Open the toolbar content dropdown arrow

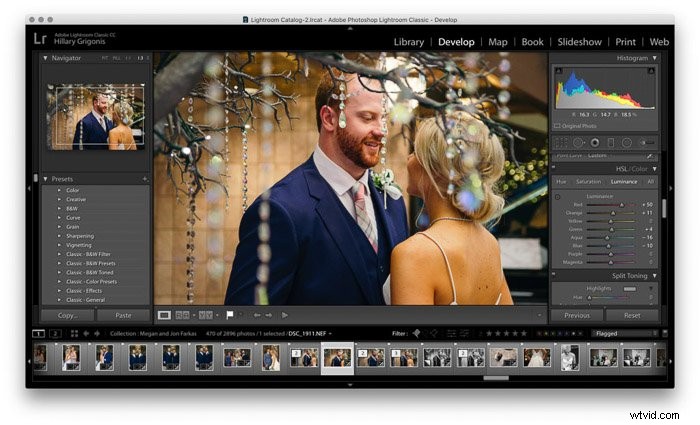coord(539,315)
